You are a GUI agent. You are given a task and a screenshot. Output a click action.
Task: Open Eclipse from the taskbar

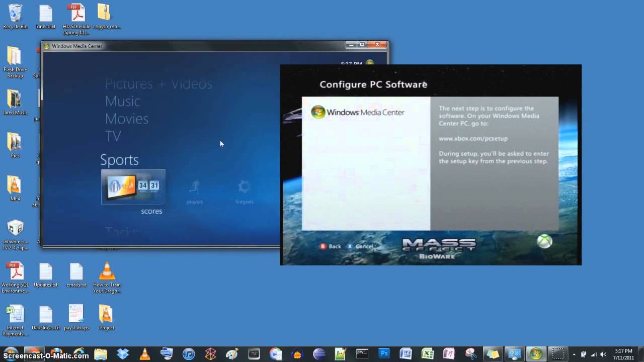coord(319,353)
